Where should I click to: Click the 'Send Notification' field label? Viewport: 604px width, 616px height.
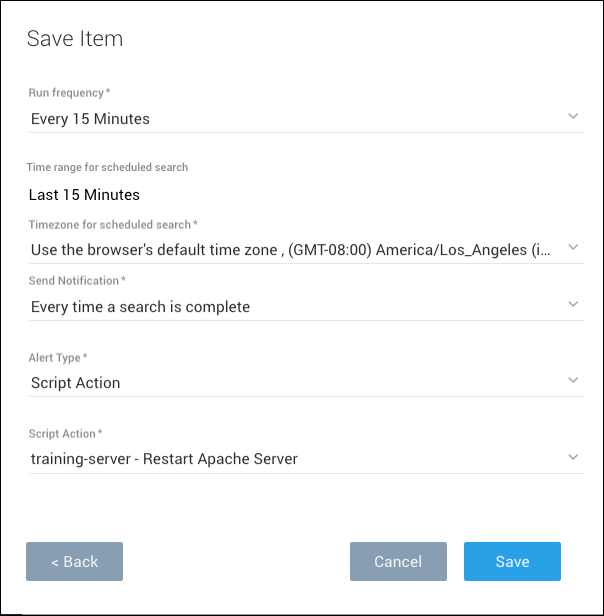click(x=75, y=281)
